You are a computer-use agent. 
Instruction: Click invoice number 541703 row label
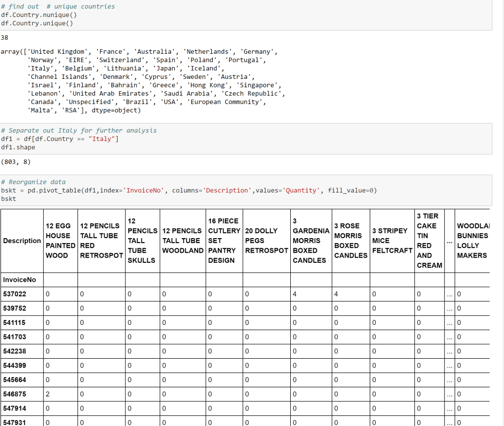[x=15, y=337]
